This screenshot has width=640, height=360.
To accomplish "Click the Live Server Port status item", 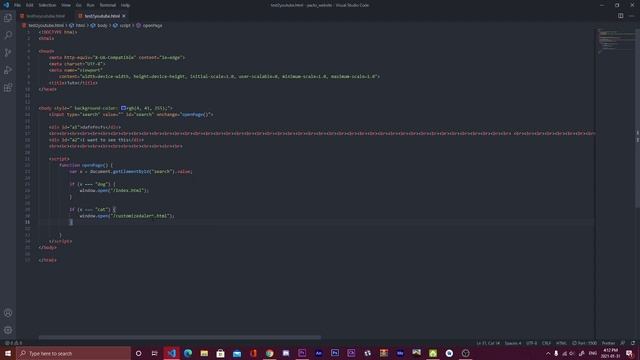I will [x=584, y=343].
